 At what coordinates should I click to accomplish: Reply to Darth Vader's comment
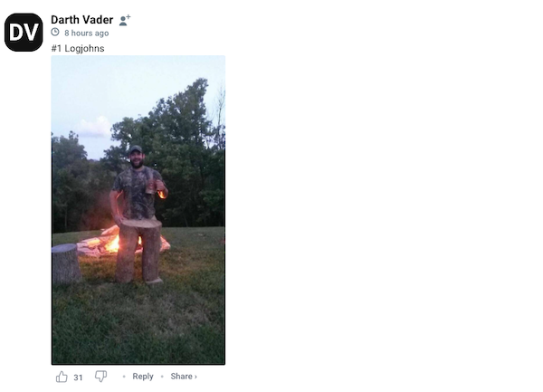tap(143, 377)
